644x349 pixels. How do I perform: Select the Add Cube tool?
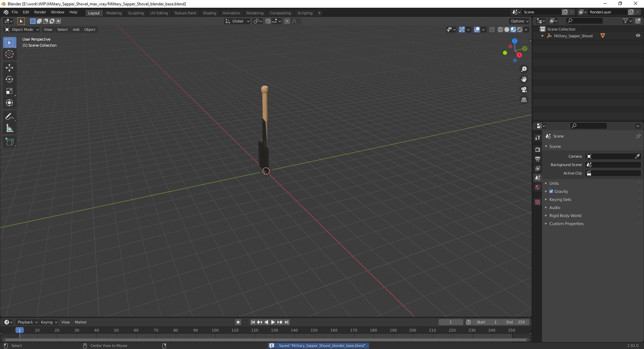coord(9,142)
